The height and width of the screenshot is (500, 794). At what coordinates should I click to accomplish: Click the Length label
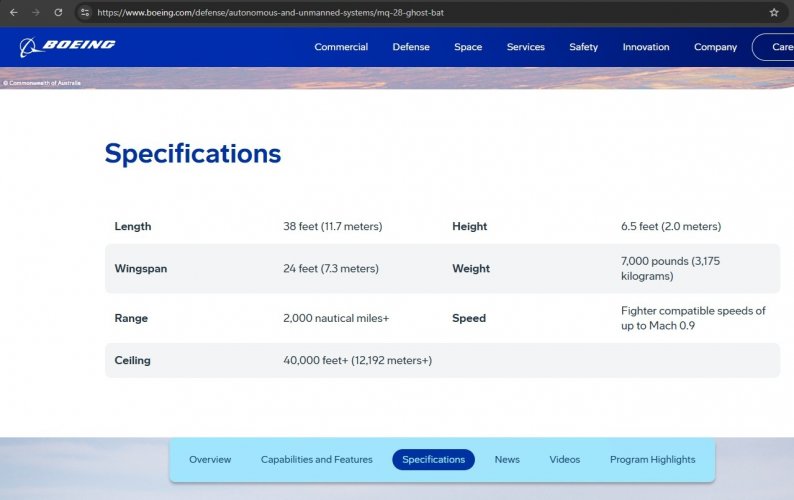(x=133, y=226)
